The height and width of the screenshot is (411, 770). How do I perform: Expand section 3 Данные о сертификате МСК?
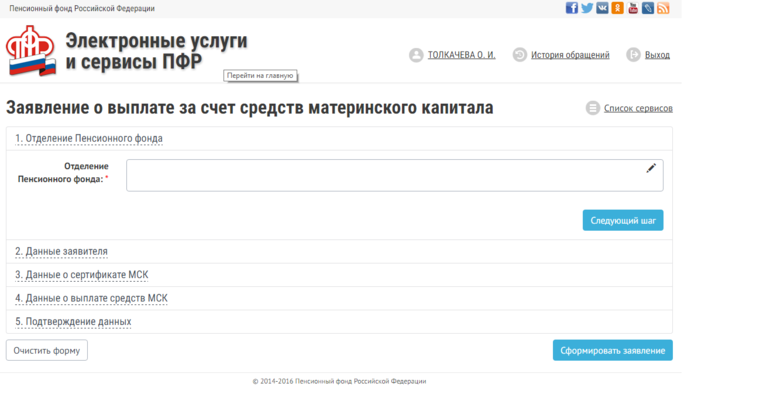(x=82, y=274)
